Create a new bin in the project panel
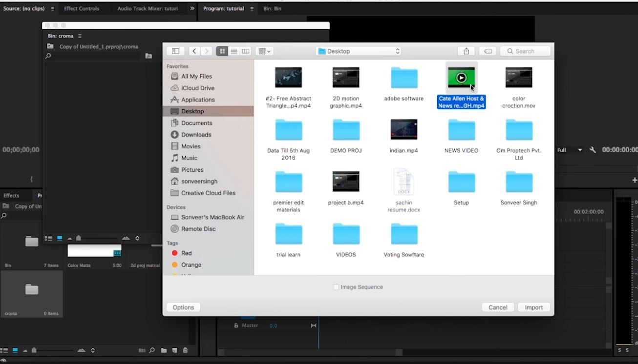Viewport: 638px width, 364px height. pyautogui.click(x=164, y=350)
